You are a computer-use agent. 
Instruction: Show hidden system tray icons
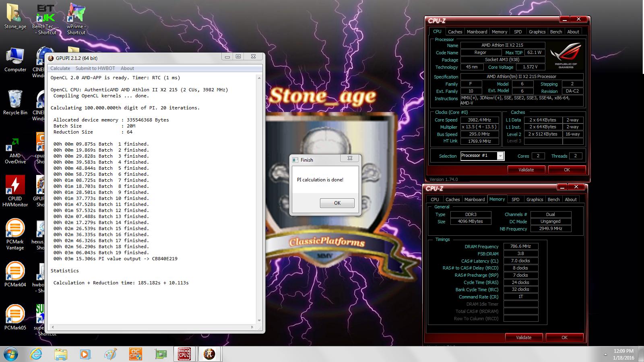pos(606,355)
